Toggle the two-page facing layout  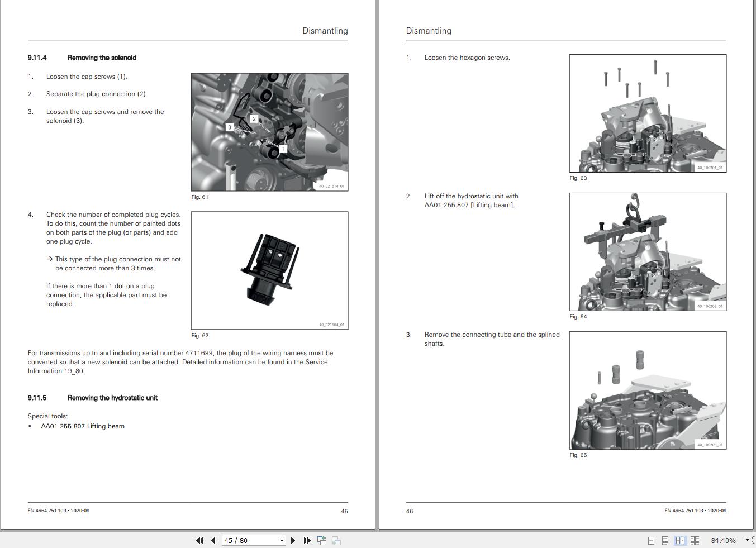680,540
